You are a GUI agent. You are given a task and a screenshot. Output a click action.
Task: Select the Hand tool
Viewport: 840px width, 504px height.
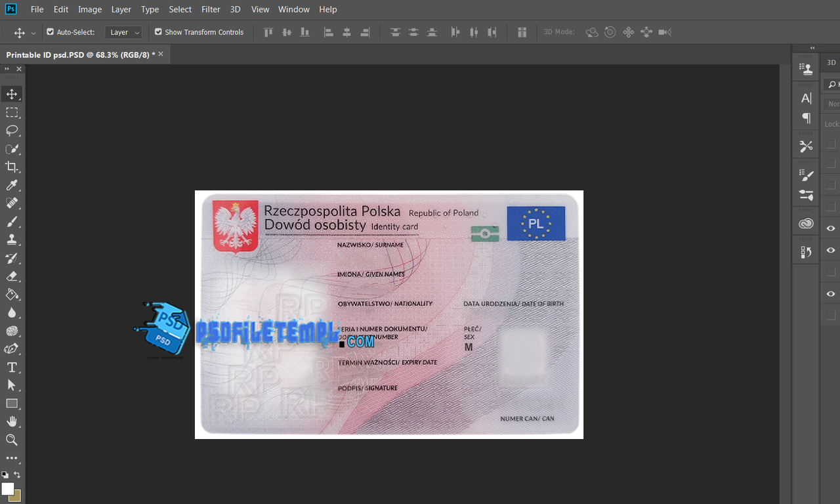pyautogui.click(x=12, y=421)
